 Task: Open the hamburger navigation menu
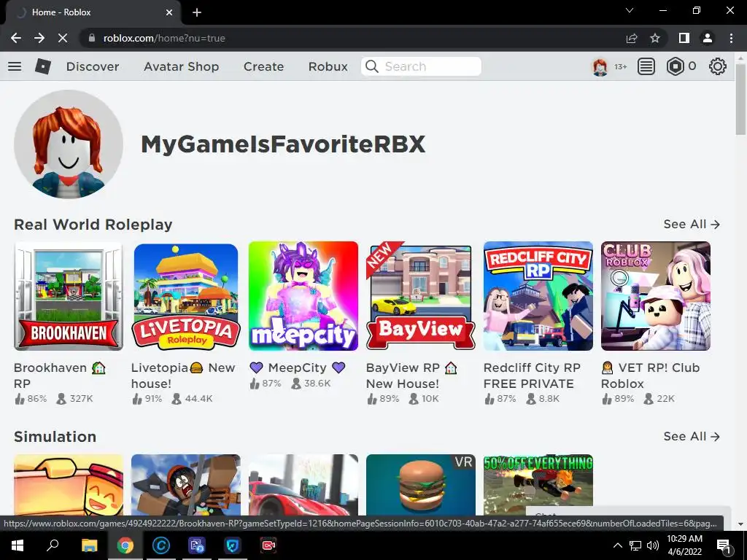click(15, 66)
